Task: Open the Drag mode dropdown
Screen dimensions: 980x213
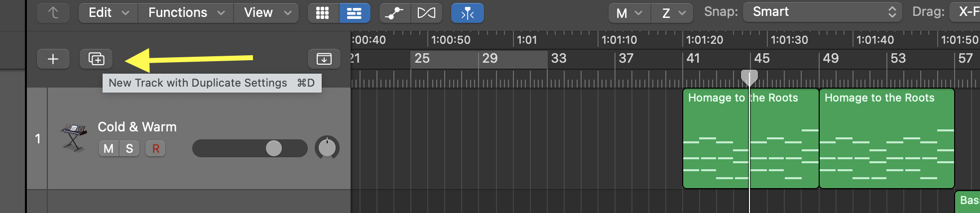Action: (966, 12)
